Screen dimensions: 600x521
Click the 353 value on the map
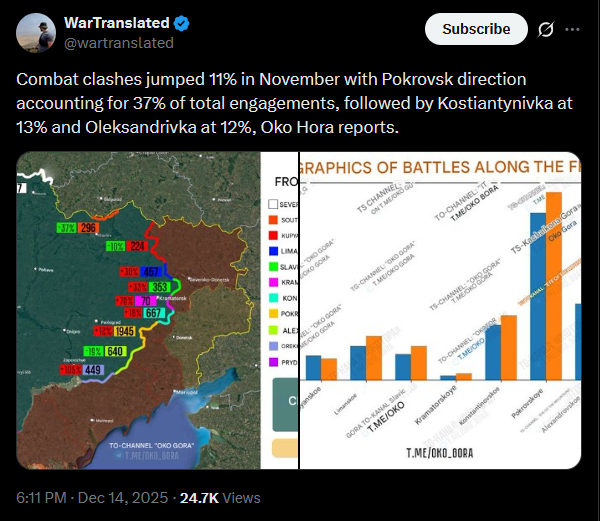coord(159,287)
